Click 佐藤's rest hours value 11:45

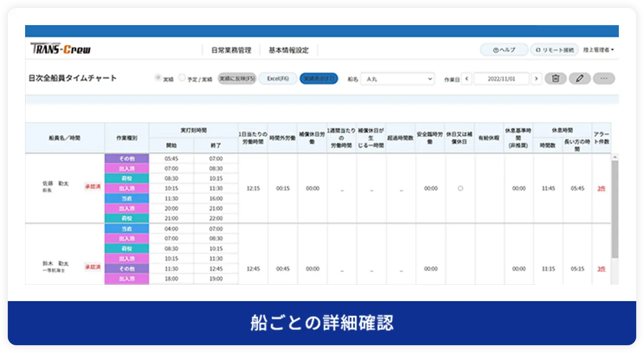[x=548, y=189]
